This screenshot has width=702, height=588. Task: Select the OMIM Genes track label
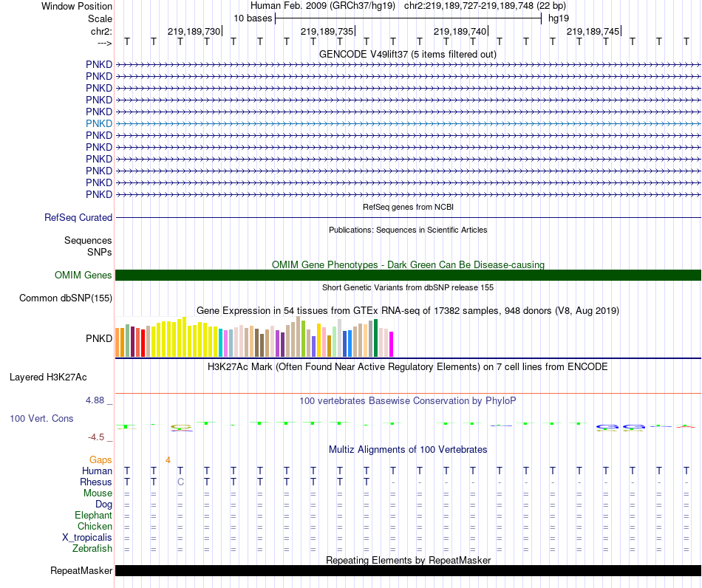click(x=84, y=276)
